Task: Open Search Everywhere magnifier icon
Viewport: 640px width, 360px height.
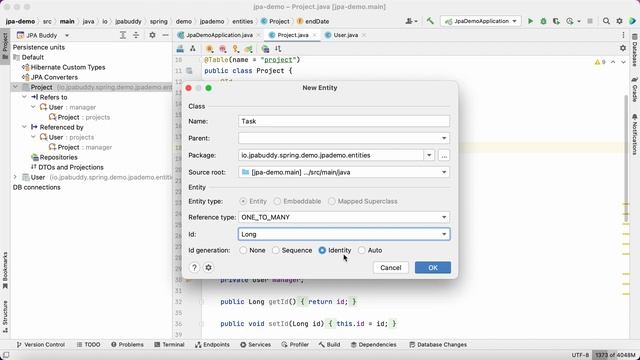Action: coord(606,21)
